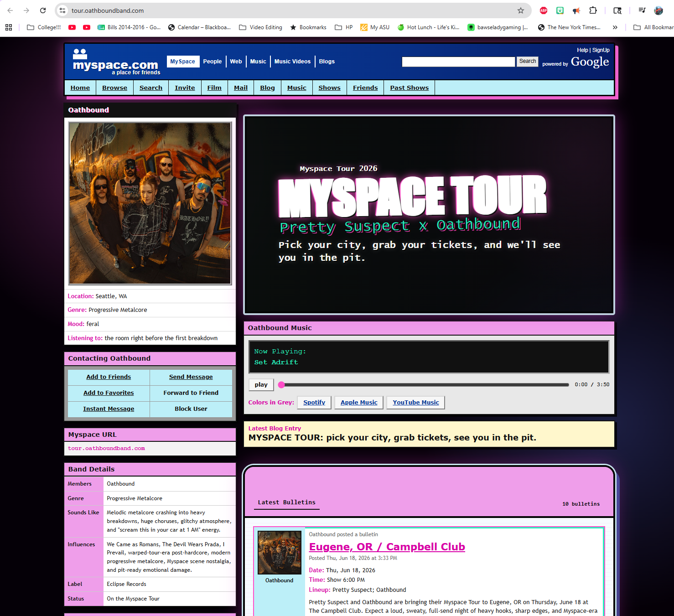Open Colors in Grey on YouTube Music
The width and height of the screenshot is (674, 616).
pos(416,403)
